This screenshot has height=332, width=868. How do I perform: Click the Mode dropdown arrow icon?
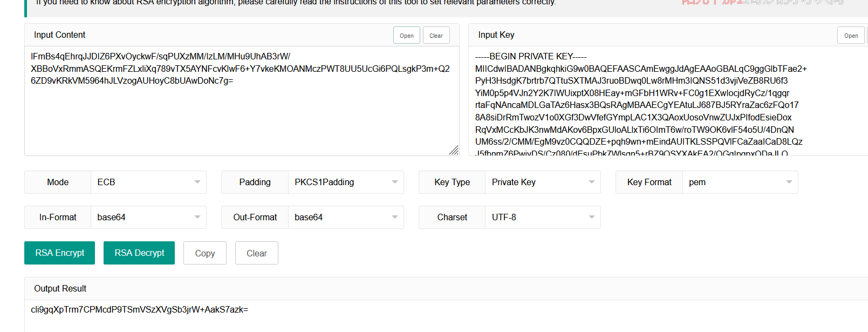coord(197,182)
